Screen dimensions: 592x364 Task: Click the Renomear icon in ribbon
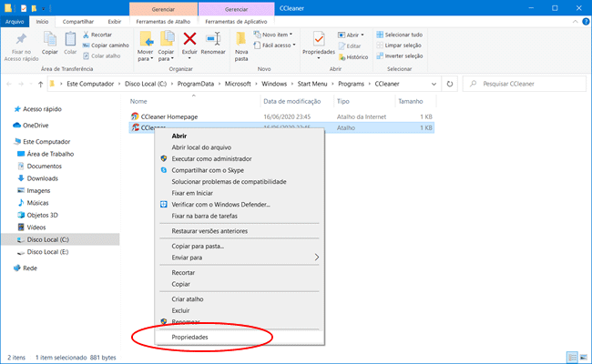tap(215, 41)
